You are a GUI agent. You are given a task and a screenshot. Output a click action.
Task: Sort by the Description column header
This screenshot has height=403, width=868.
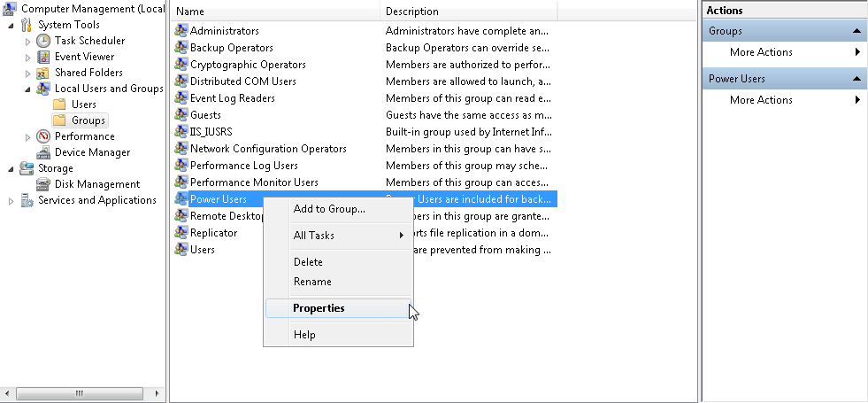(469, 12)
